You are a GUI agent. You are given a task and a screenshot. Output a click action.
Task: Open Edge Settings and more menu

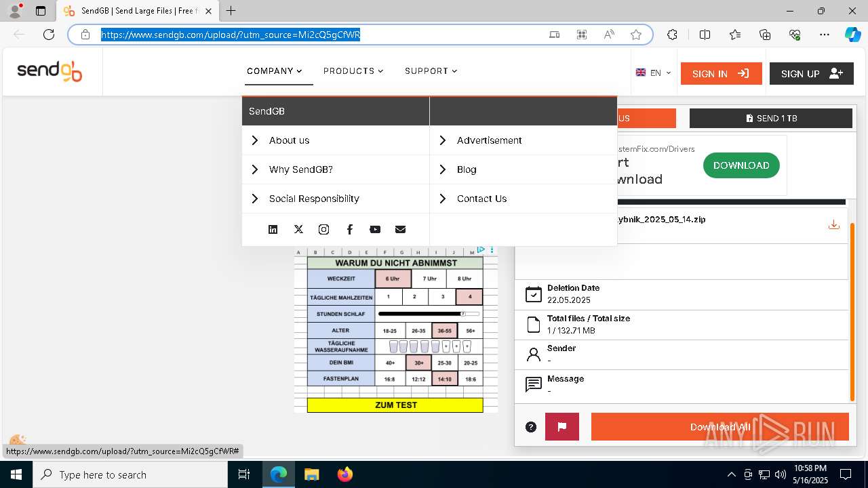click(x=825, y=35)
